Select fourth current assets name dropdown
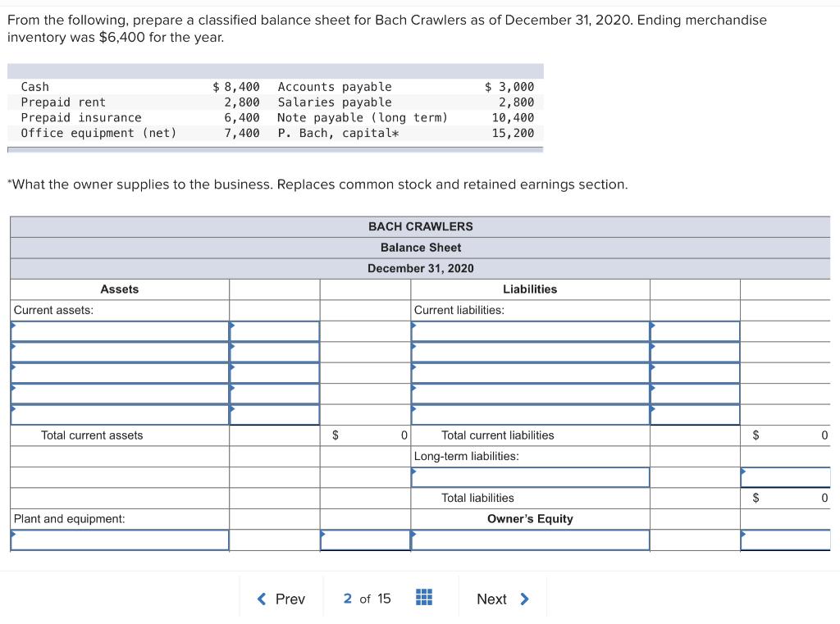This screenshot has height=624, width=840. click(x=120, y=394)
